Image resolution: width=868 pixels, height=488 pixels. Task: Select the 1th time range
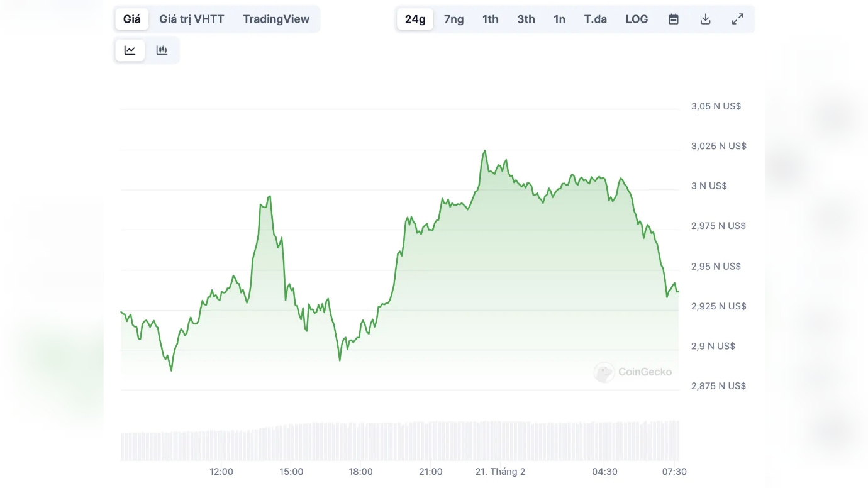[x=491, y=19]
